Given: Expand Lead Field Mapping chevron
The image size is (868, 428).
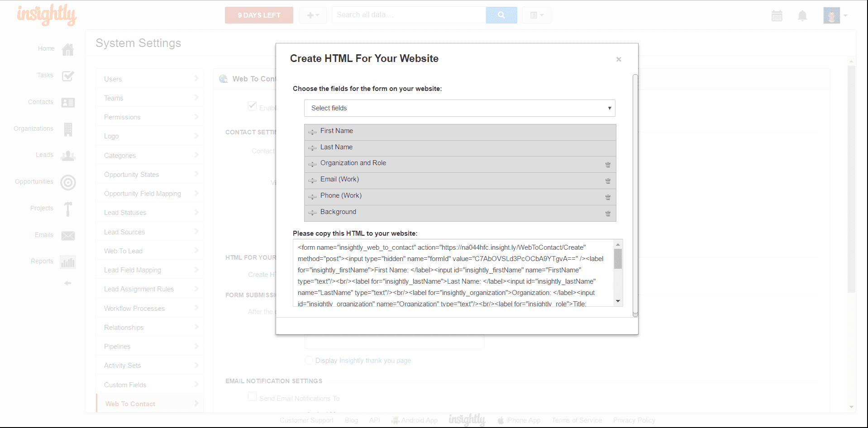Looking at the screenshot, I should click(x=196, y=270).
